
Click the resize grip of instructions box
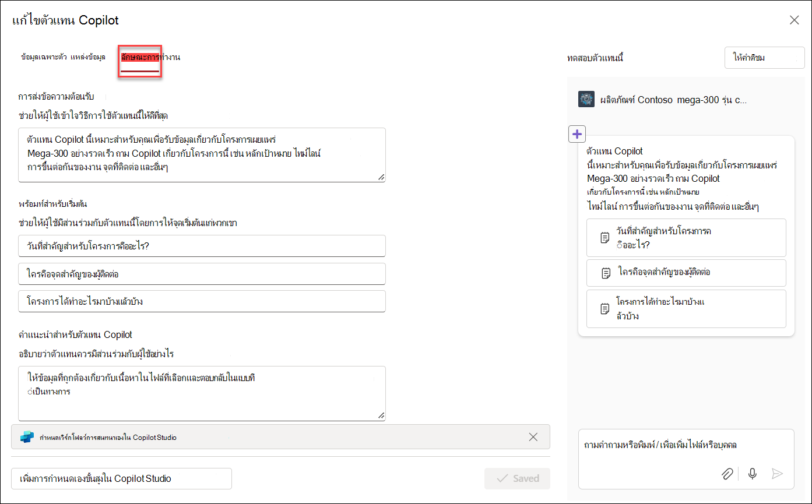point(381,415)
